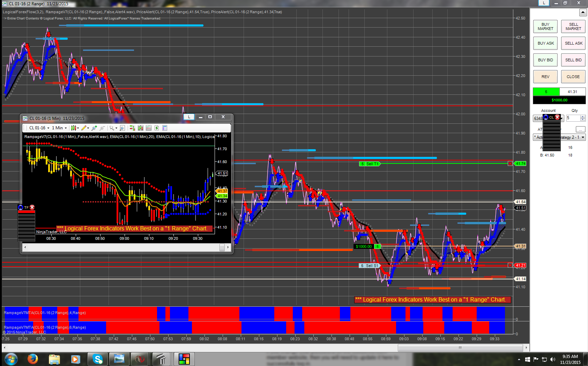Click the zoom frame icon in 1 Min chart
Image resolution: width=588 pixels, height=366 pixels.
point(122,128)
